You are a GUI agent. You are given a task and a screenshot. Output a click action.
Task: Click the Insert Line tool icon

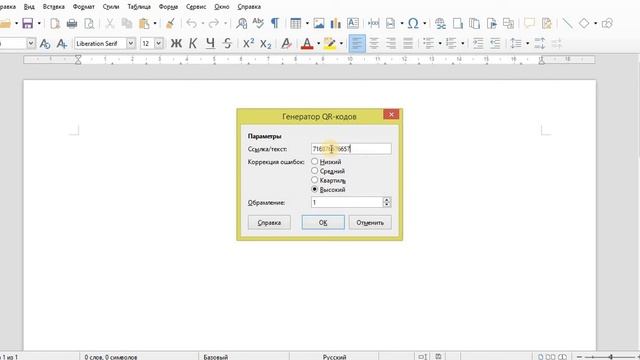[567, 23]
